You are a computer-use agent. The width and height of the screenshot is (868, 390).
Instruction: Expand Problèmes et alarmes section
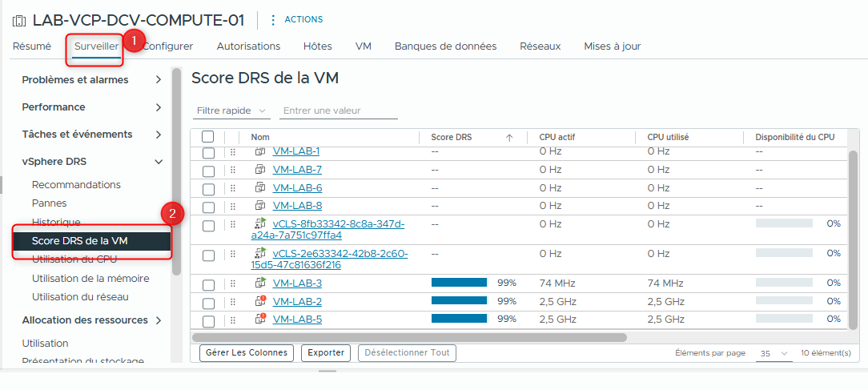click(x=159, y=80)
